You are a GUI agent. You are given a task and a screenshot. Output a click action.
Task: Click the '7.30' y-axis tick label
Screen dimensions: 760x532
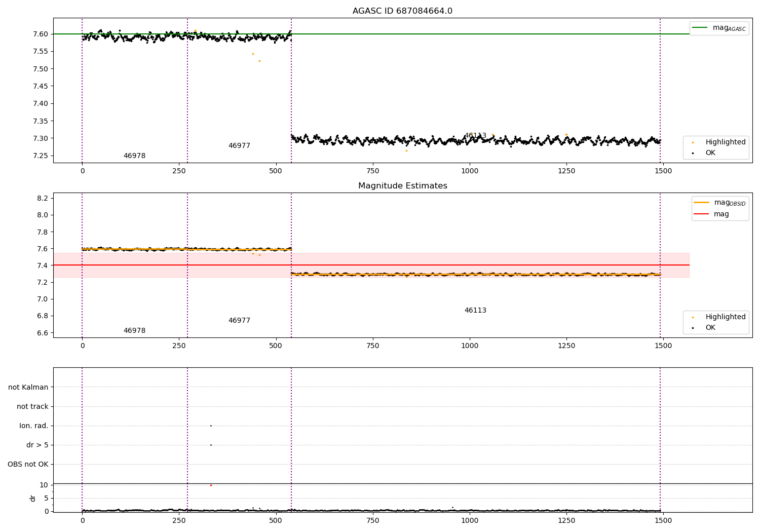pos(41,138)
